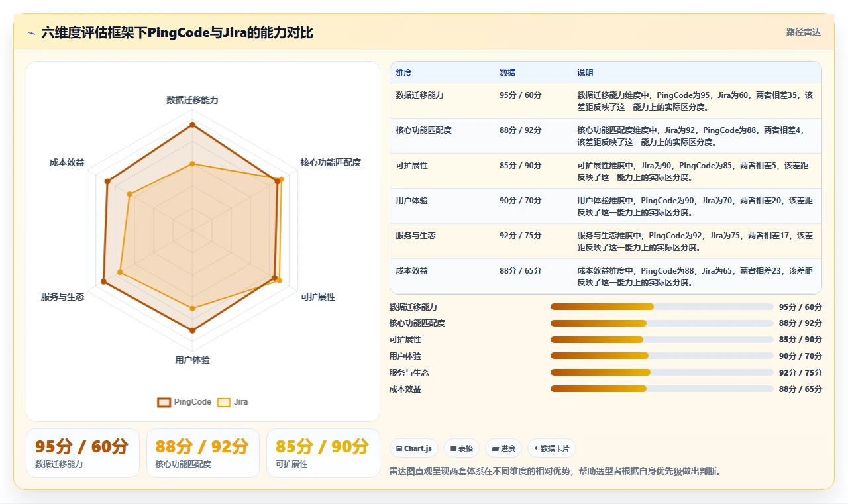Click 可扩展性 table row name
This screenshot has width=848, height=504.
point(411,165)
